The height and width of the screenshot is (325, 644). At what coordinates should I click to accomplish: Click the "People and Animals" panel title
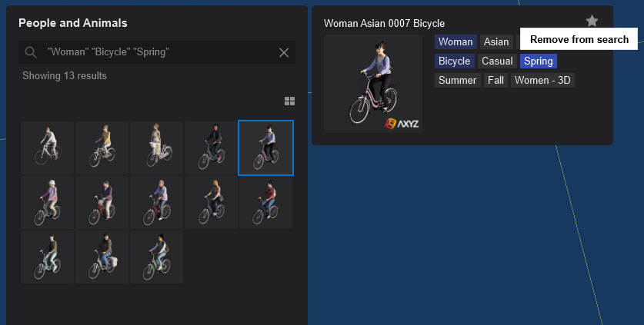[73, 23]
